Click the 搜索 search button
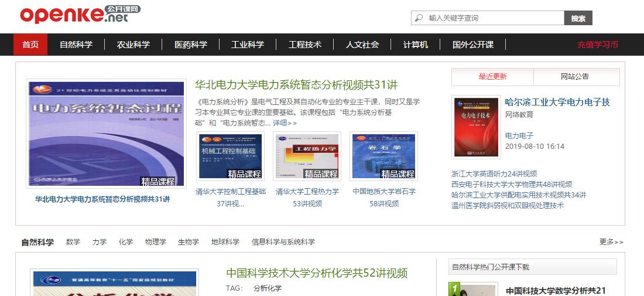Screen dimensions: 644x296 pos(578,18)
